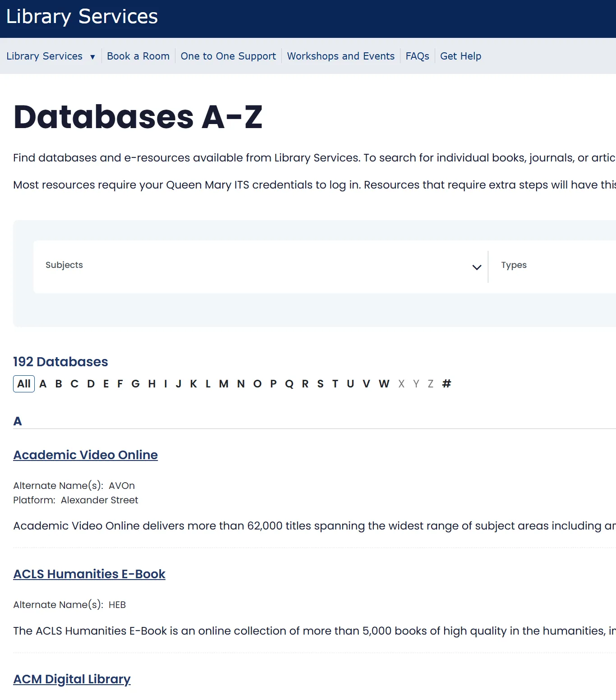Select the # symbol filter
The image size is (616, 700).
(446, 384)
